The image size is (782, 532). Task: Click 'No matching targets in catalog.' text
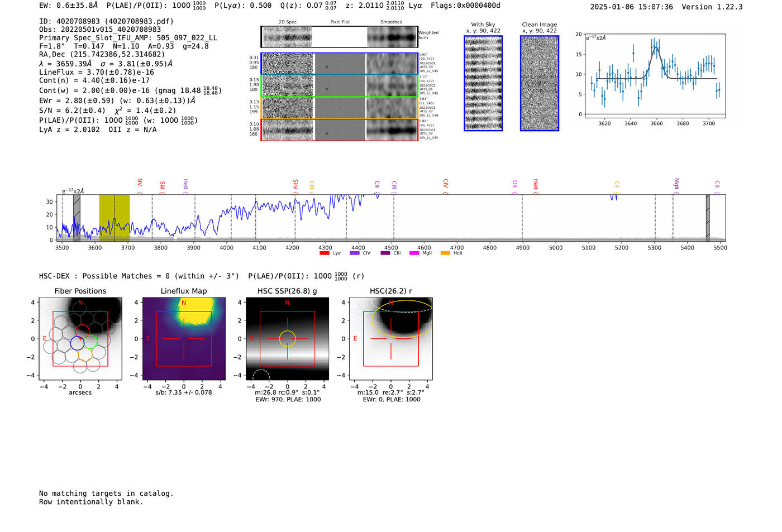tap(106, 493)
